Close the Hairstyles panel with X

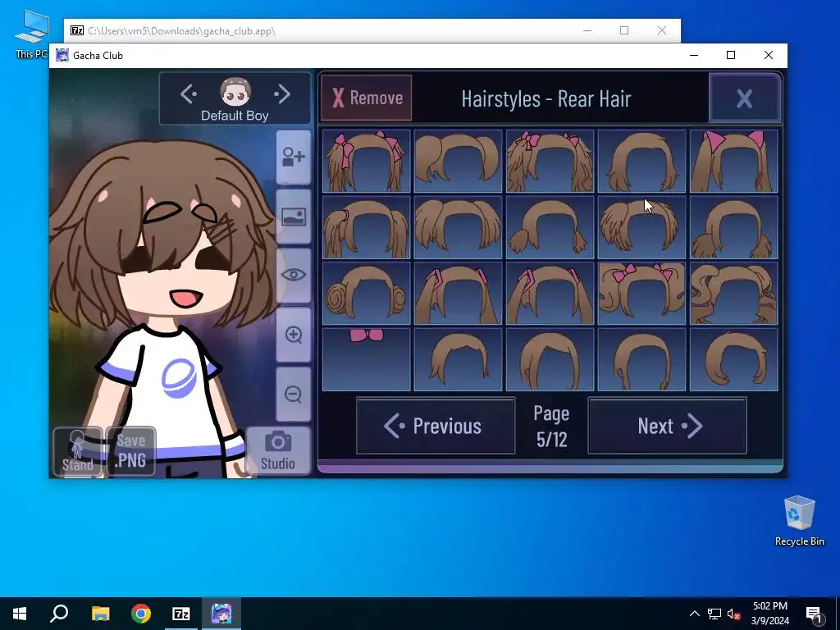745,98
